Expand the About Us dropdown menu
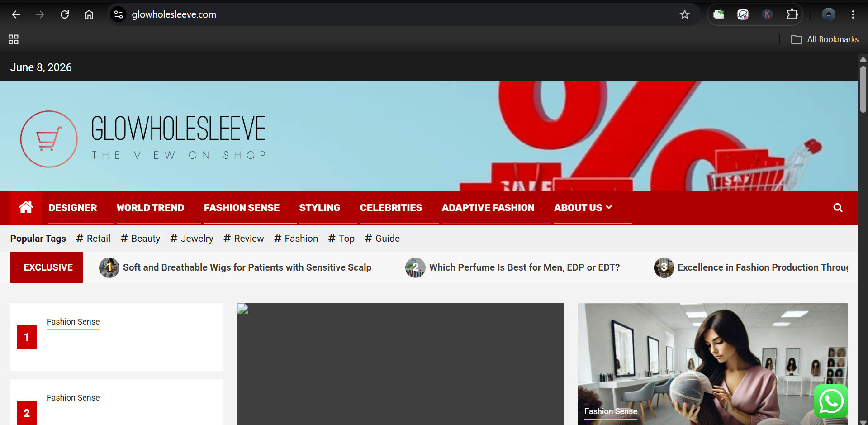 coord(583,208)
